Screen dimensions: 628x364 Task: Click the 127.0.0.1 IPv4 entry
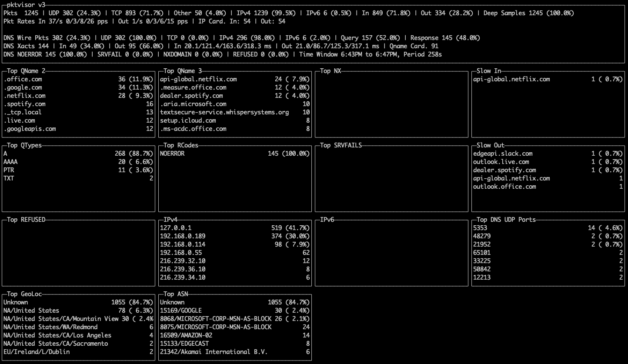tap(177, 227)
